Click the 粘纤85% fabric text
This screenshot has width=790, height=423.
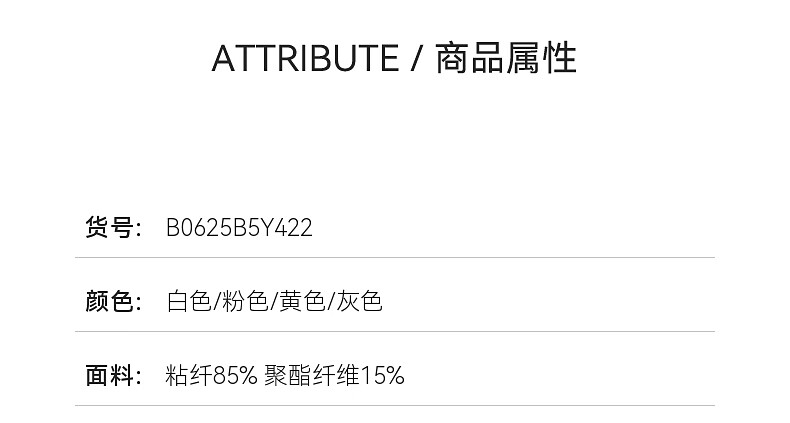pyautogui.click(x=212, y=376)
